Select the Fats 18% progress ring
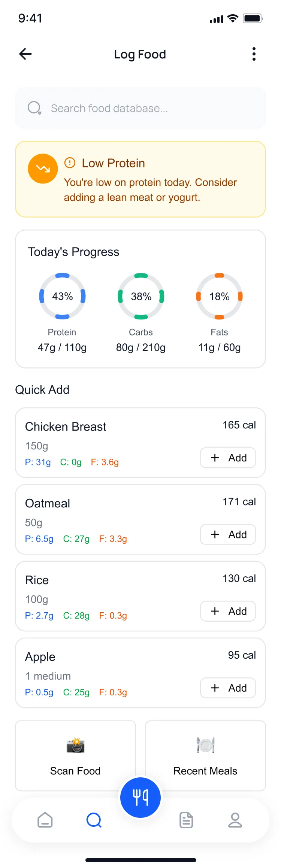This screenshot has height=868, width=281. pos(220,296)
